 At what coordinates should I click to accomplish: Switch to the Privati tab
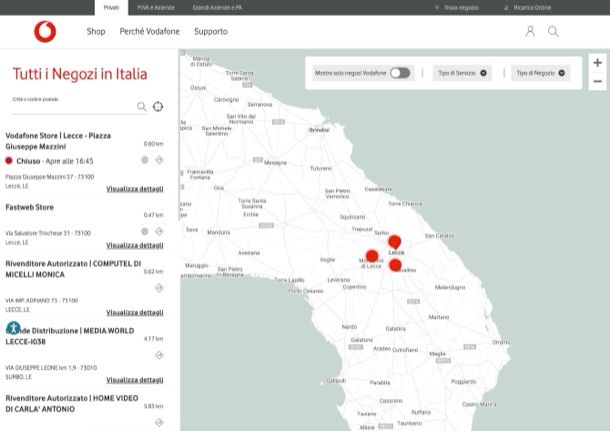(111, 7)
